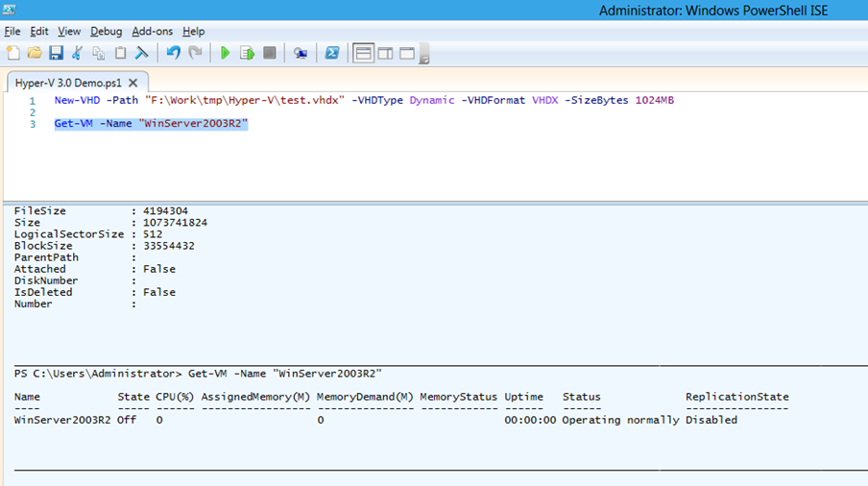
Task: Clear the console pane icon
Action: [x=142, y=53]
